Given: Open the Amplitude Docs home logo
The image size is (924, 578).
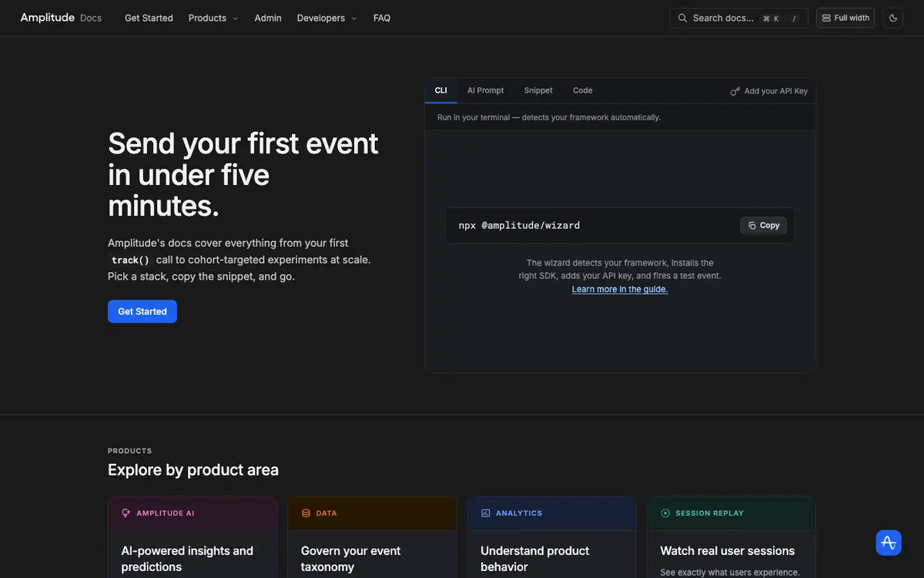Looking at the screenshot, I should tap(61, 18).
